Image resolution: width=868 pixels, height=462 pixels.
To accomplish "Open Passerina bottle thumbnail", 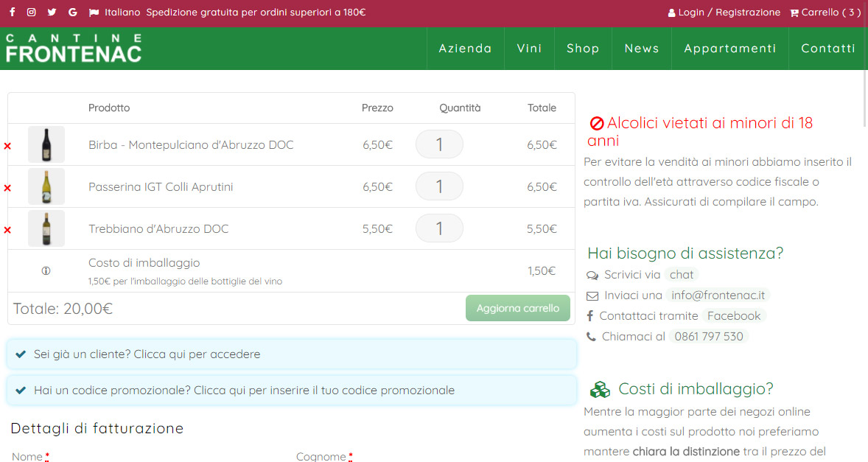I will (46, 186).
